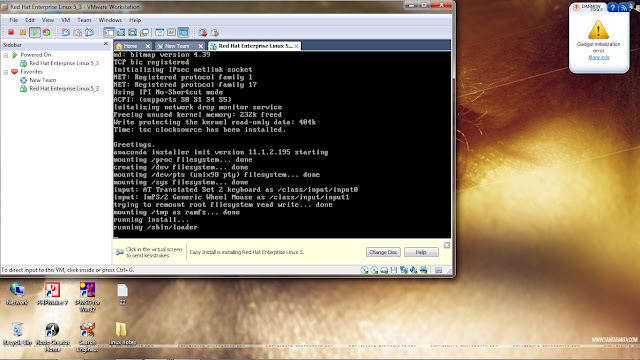Suspend the VM with the pause icon

(x=23, y=32)
